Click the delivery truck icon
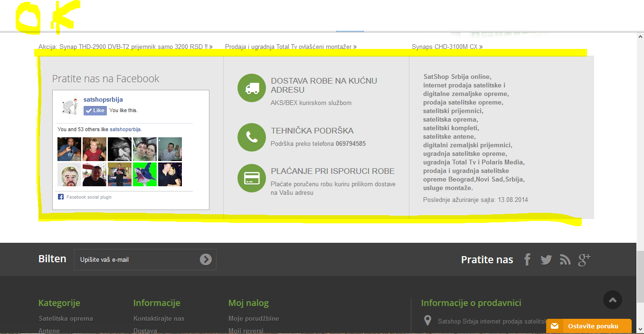This screenshot has width=644, height=334. tap(252, 88)
